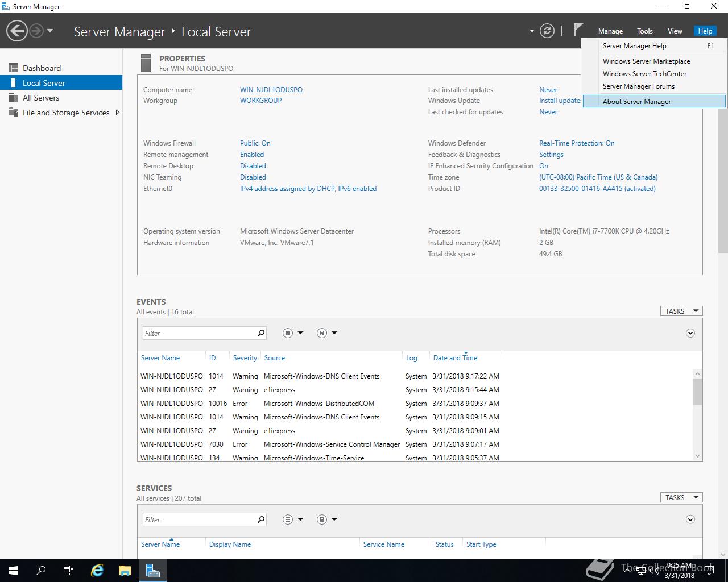Open Internet Explorer from the taskbar
Image resolution: width=728 pixels, height=582 pixels.
point(97,571)
